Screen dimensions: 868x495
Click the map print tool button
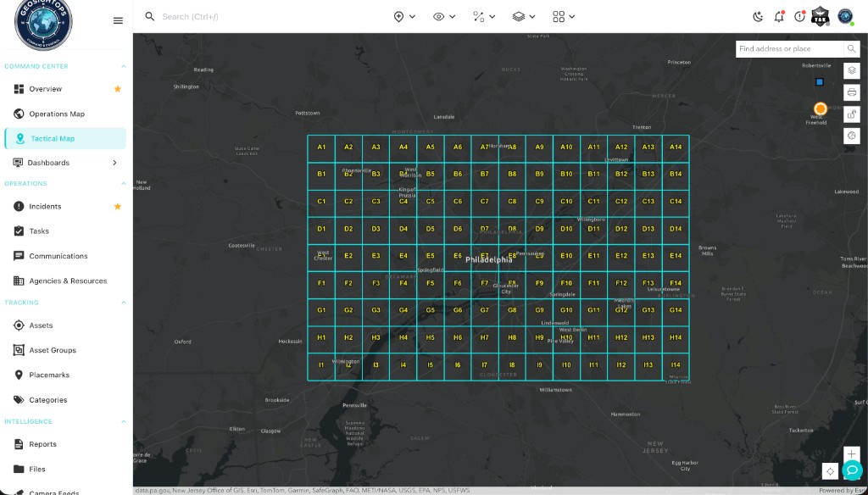(x=851, y=92)
